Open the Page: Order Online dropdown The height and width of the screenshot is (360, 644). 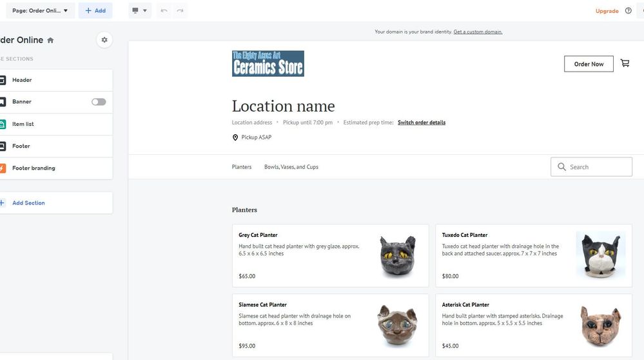pos(40,11)
